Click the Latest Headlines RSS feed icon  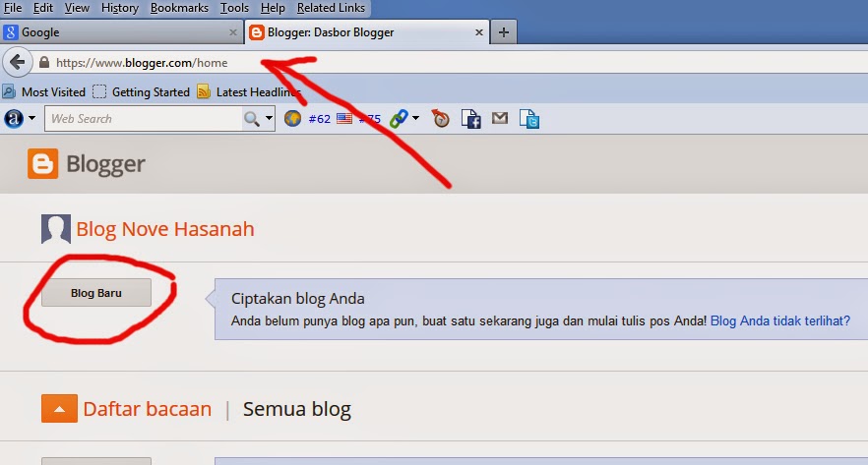point(204,91)
